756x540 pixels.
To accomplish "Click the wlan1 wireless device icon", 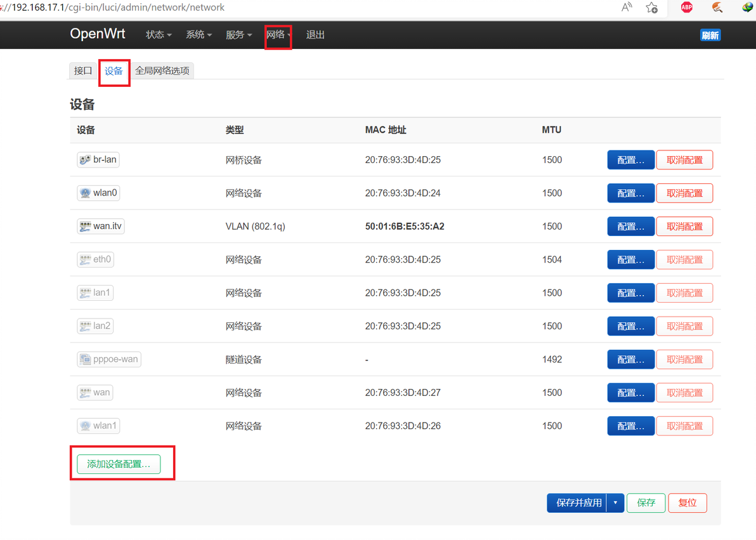I will pos(85,426).
